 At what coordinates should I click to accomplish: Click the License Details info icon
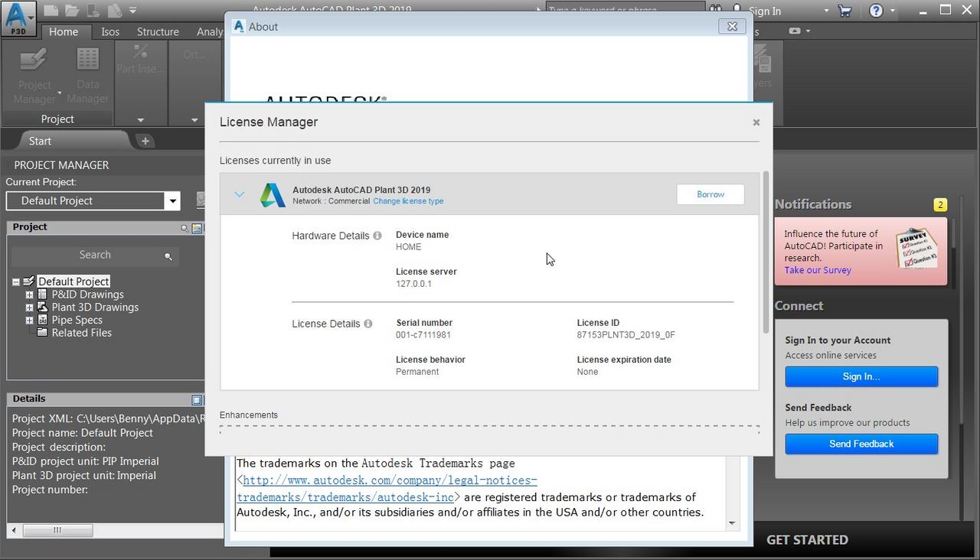pos(367,324)
